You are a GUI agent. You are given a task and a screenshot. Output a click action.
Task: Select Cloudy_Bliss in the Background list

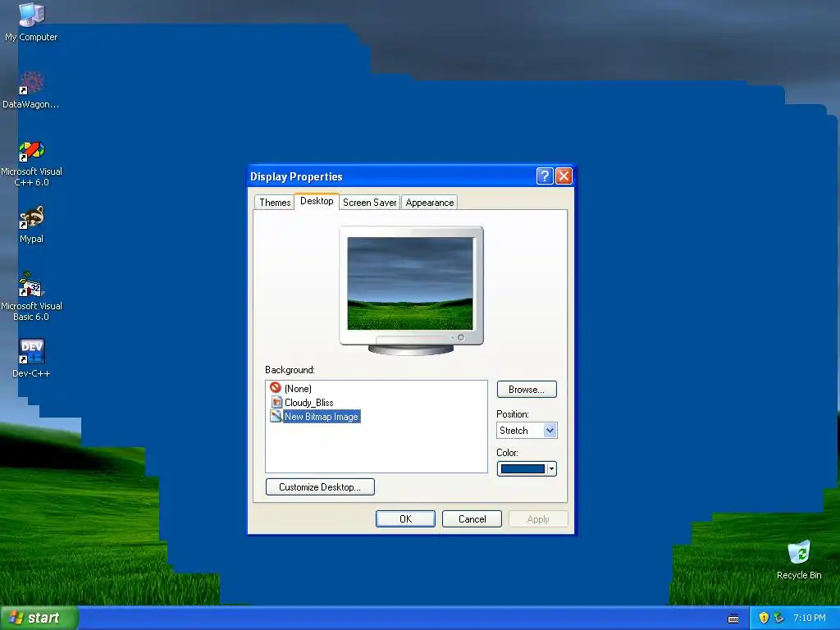coord(309,402)
